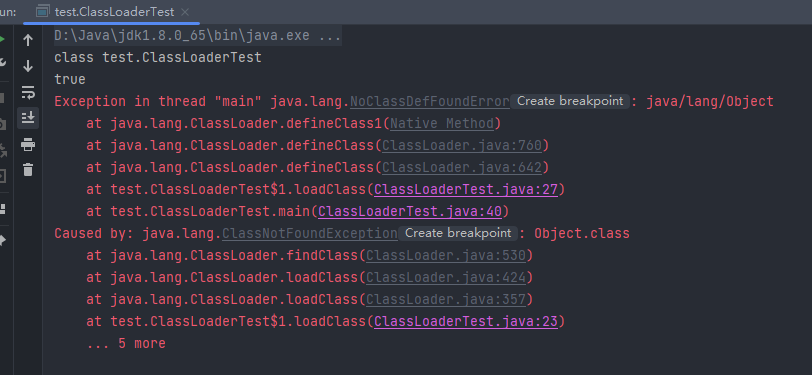Toggle the Soft-Wrap console icon

[28, 92]
